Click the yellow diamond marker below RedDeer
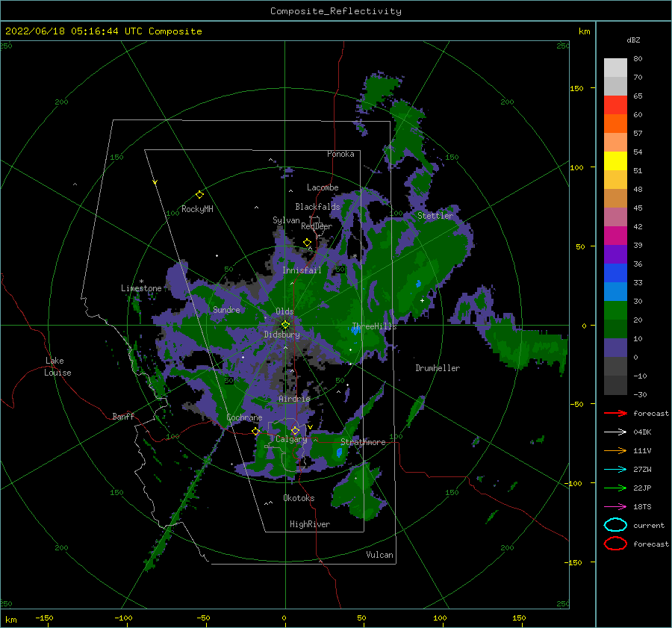Image resolution: width=672 pixels, height=628 pixels. click(307, 243)
